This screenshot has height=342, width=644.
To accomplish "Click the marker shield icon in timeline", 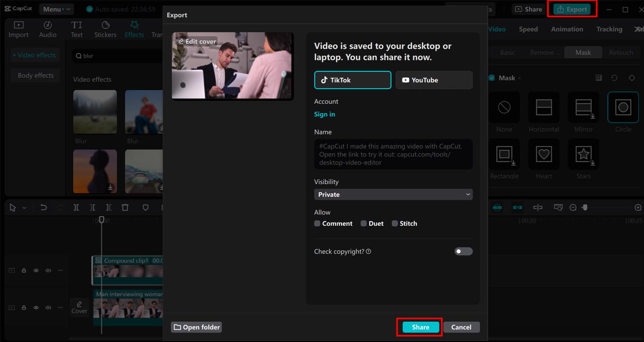I will (x=145, y=208).
